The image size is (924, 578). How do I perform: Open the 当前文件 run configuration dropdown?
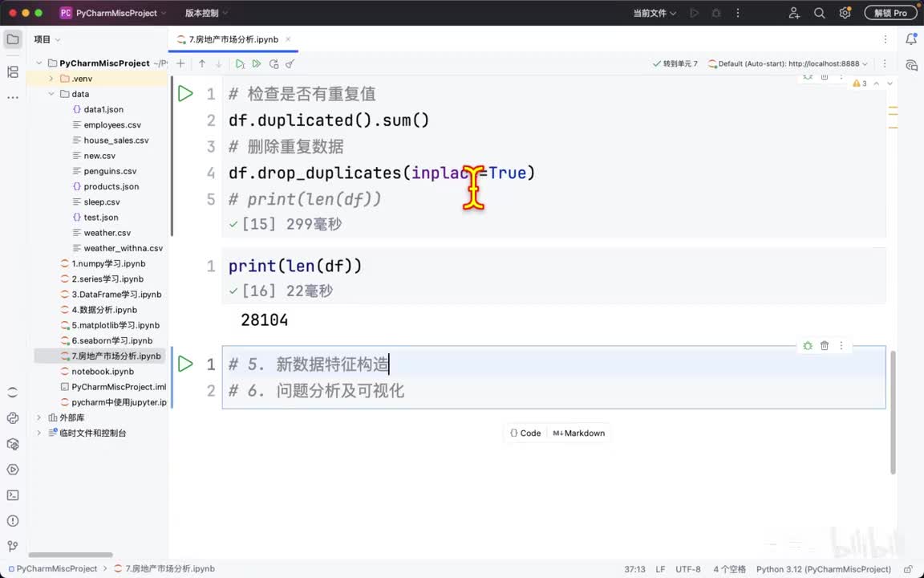(x=654, y=13)
